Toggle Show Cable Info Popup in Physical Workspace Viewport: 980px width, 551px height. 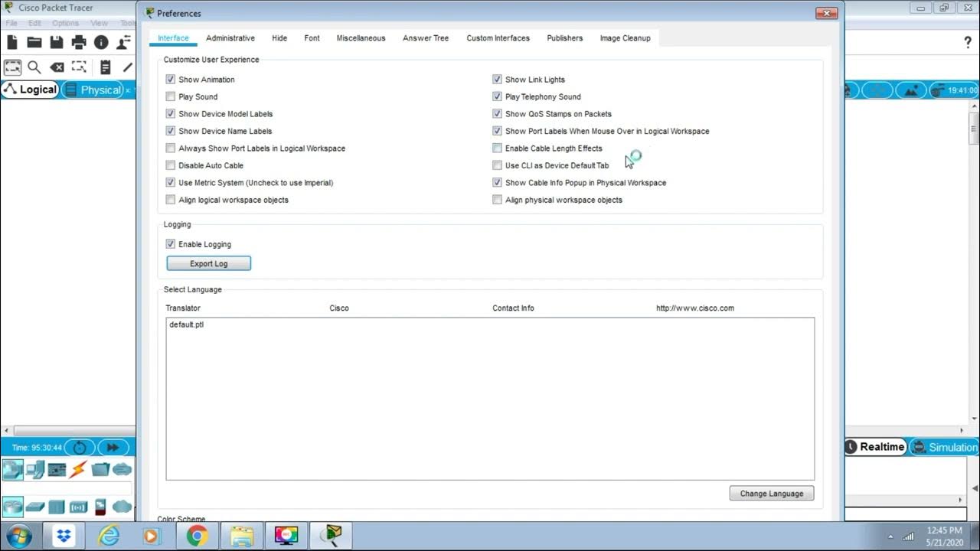(x=498, y=183)
